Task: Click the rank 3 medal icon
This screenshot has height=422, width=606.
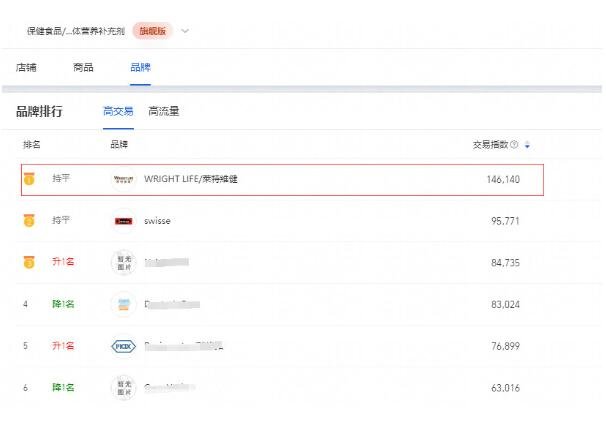Action: tap(29, 262)
